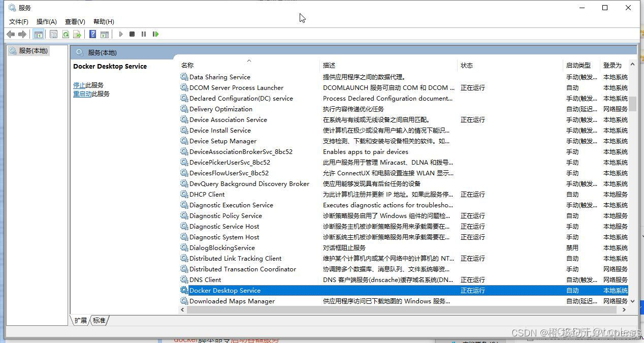
Task: Toggle the Show/Hide Action Pane icon
Action: pyautogui.click(x=105, y=34)
